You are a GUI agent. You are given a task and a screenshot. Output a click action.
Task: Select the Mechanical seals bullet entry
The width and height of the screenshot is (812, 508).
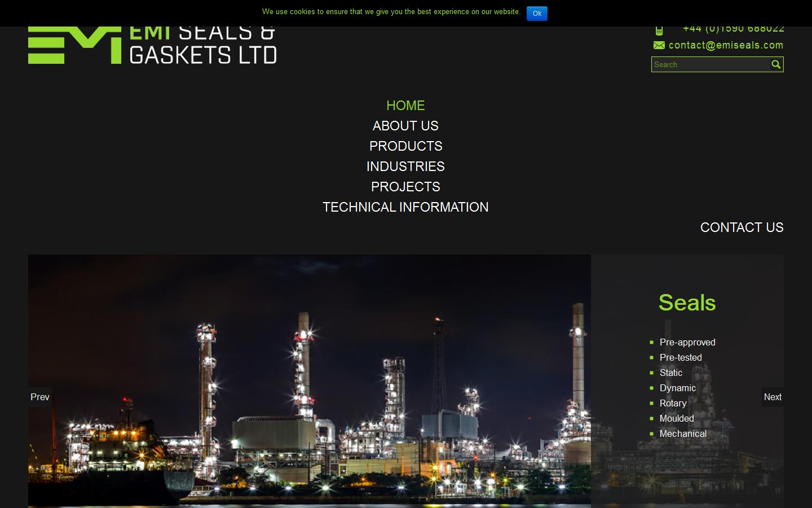coord(683,434)
